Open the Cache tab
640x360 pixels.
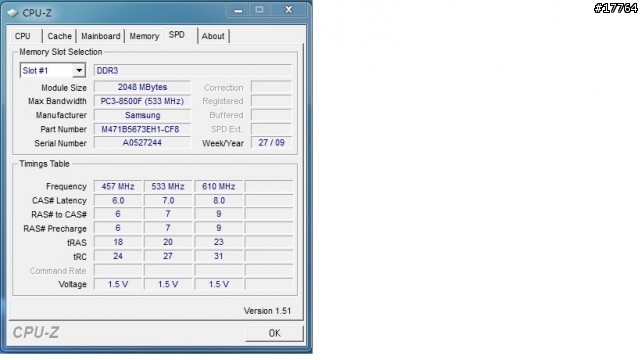(x=59, y=36)
